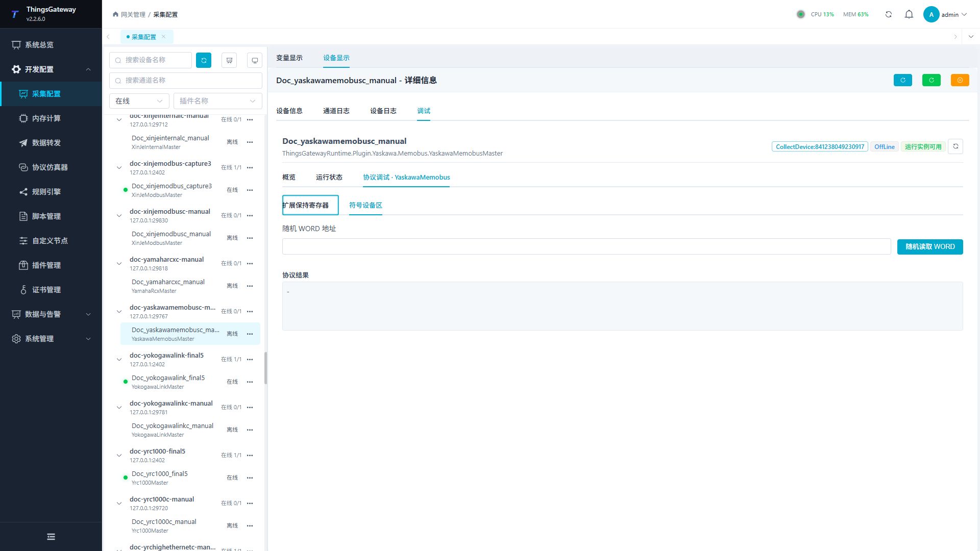Click the monitor icon button in device toolbar
980x551 pixels.
[x=255, y=60]
